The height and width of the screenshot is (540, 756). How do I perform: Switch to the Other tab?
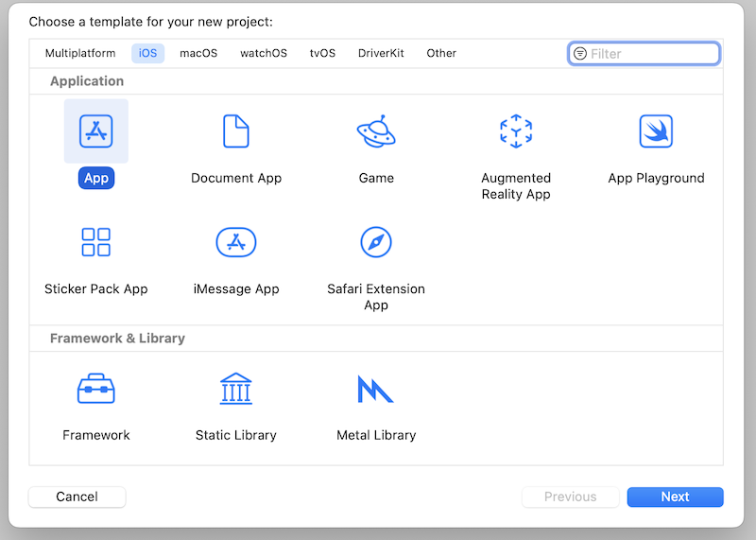(x=441, y=53)
